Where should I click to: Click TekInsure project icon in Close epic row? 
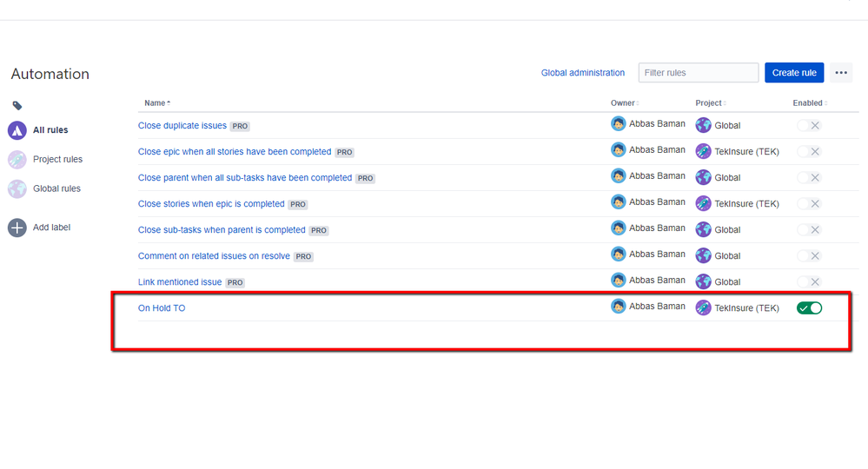(703, 151)
